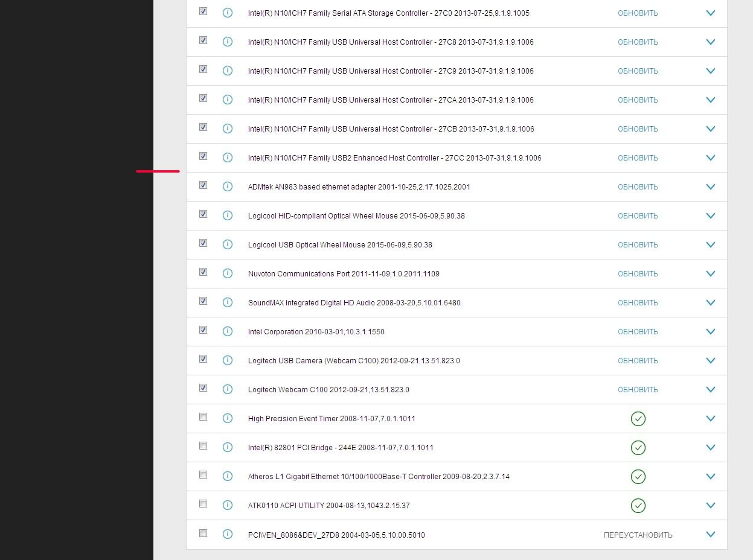The width and height of the screenshot is (753, 560).
Task: View info icon for ATK0110 ACPI UTILITY
Action: (228, 505)
